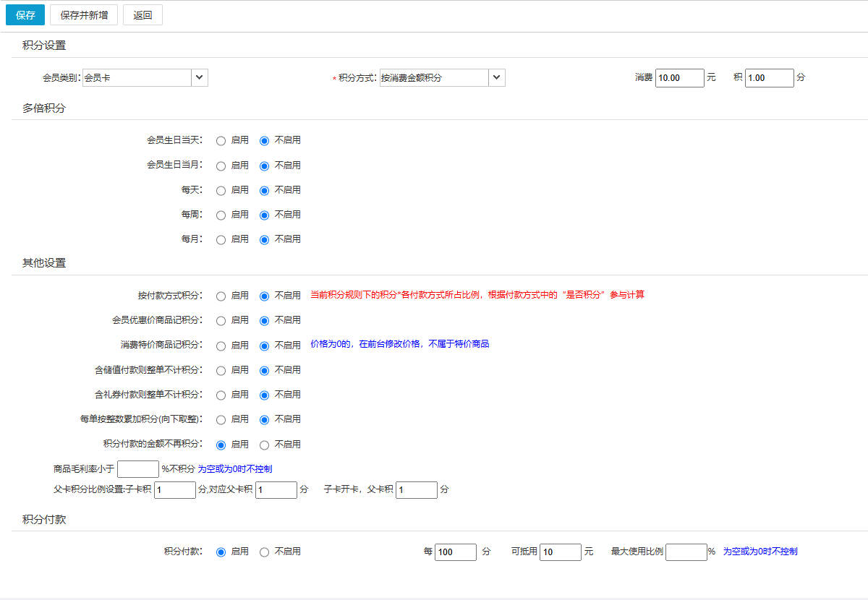
Task: Click the 保存并新增 button
Action: (x=84, y=15)
